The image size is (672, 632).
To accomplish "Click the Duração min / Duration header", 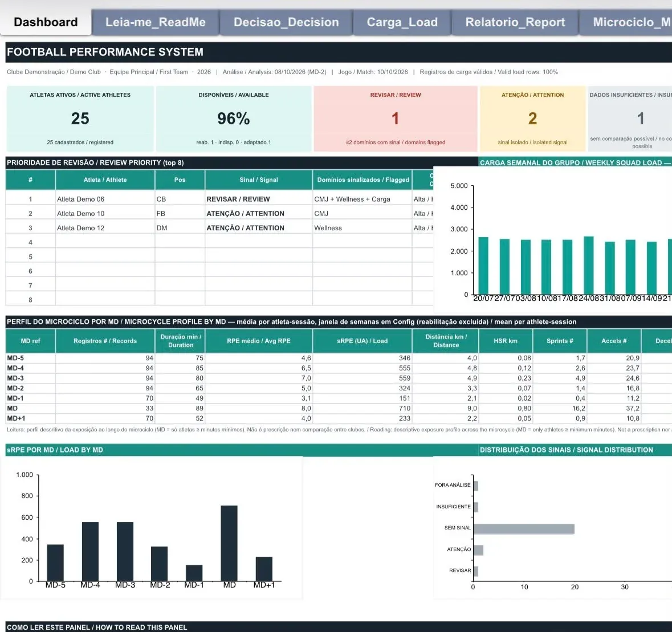I will (x=180, y=341).
